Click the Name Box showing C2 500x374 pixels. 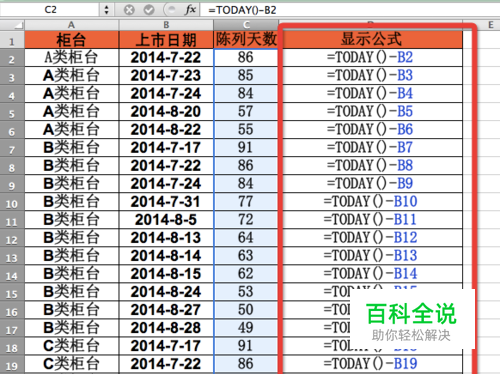pyautogui.click(x=51, y=10)
